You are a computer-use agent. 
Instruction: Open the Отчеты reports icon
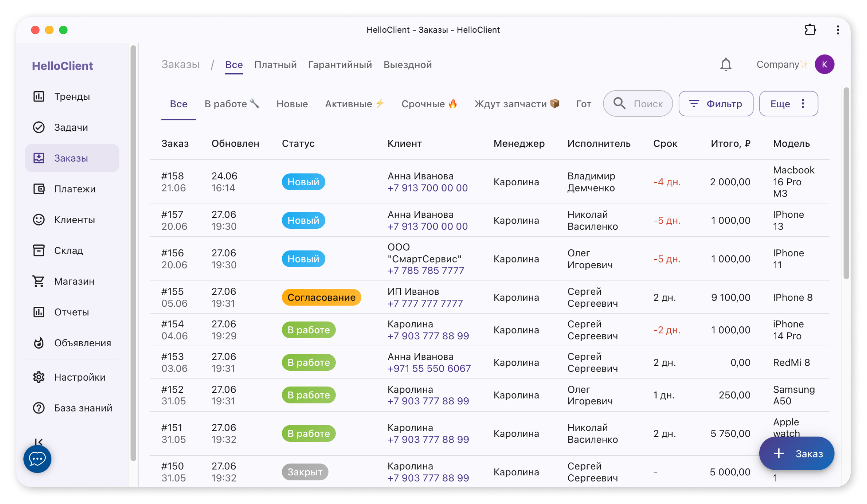(39, 312)
